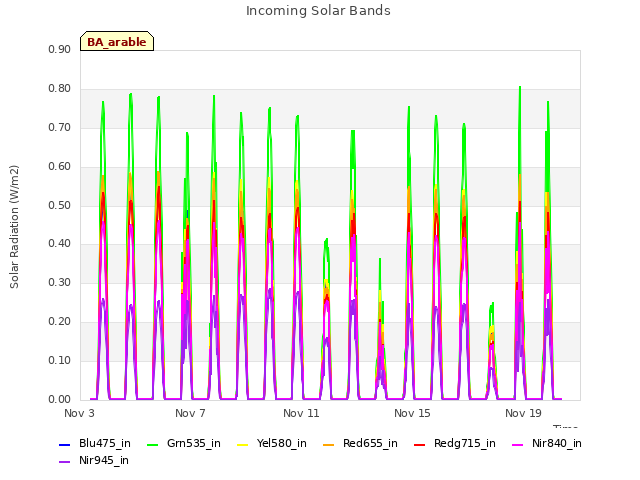The image size is (640, 480).
Task: Click the red Redg715_in legend swatch
Action: 420,444
